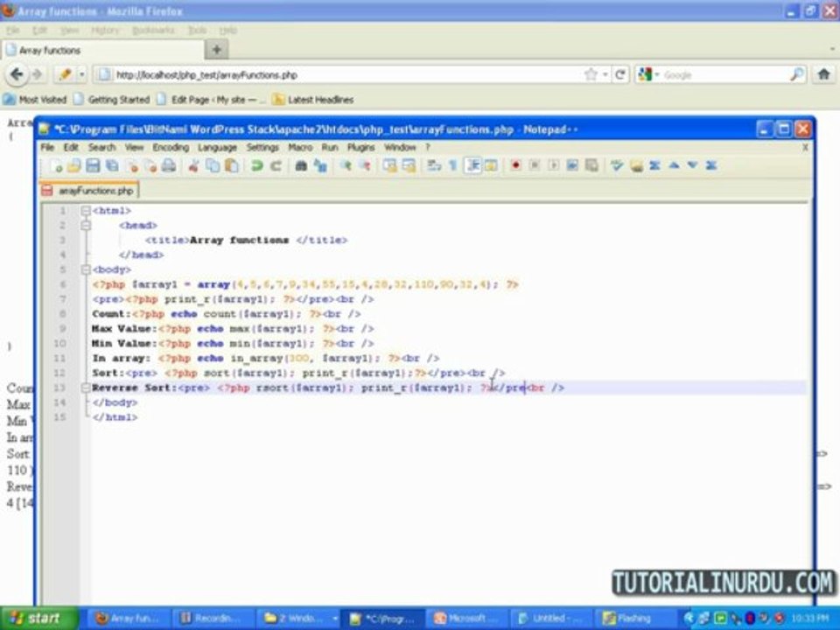Open Getting Started bookmark
Image resolution: width=840 pixels, height=630 pixels.
pos(112,99)
